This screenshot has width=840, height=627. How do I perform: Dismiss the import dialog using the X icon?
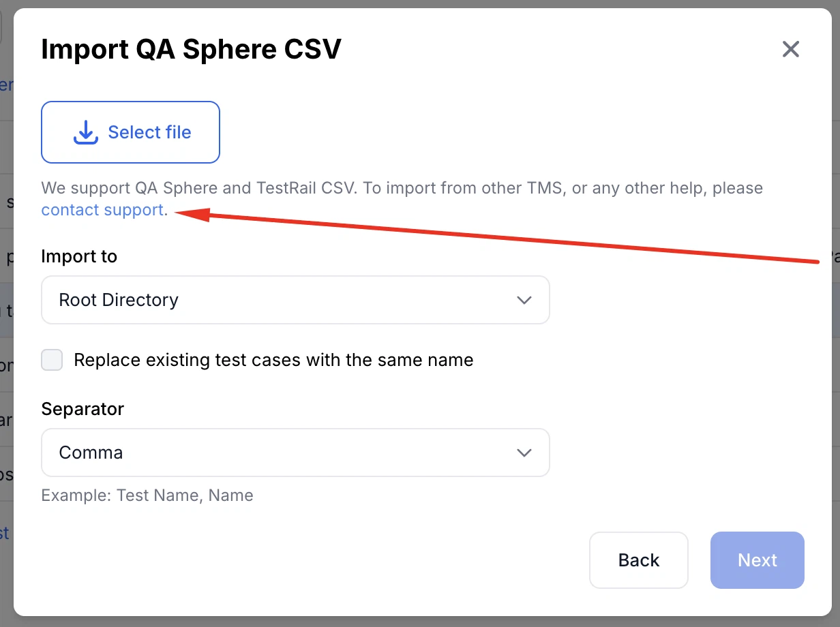coord(790,49)
